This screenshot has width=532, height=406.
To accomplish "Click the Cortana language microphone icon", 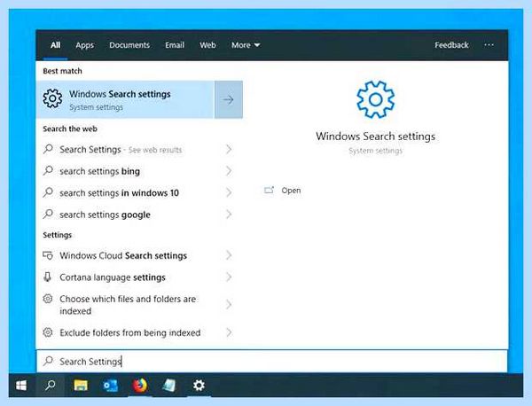I will (x=48, y=277).
